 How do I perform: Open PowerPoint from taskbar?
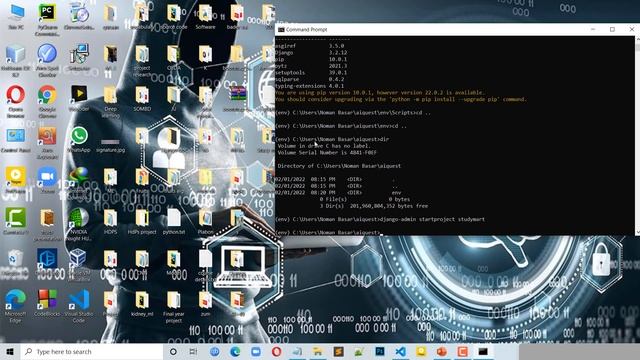[442, 351]
